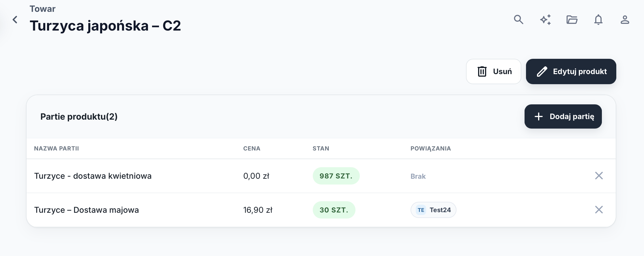This screenshot has height=256, width=644.
Task: Click the Edytuj produkt button
Action: pos(571,71)
